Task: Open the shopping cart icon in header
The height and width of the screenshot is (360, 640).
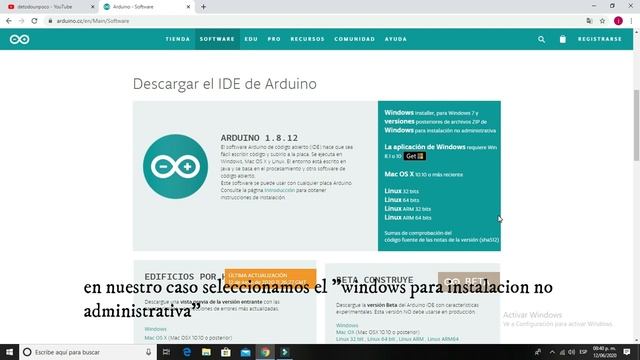Action: pyautogui.click(x=562, y=39)
